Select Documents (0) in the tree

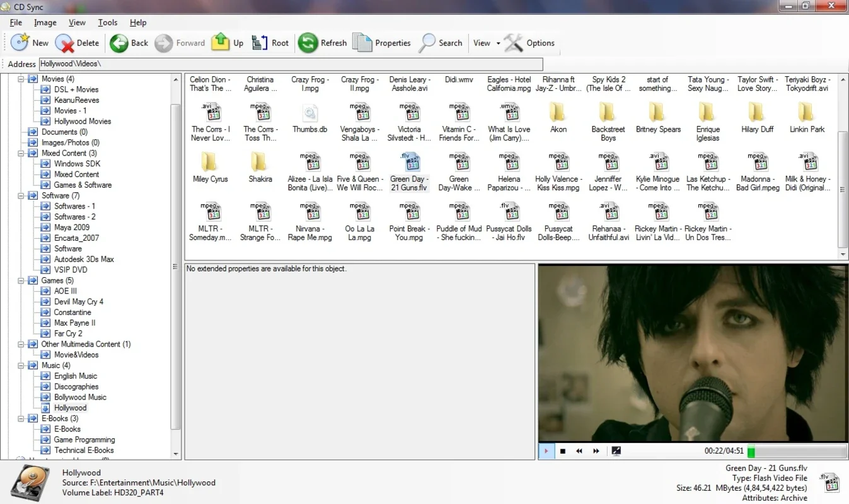[x=64, y=132]
